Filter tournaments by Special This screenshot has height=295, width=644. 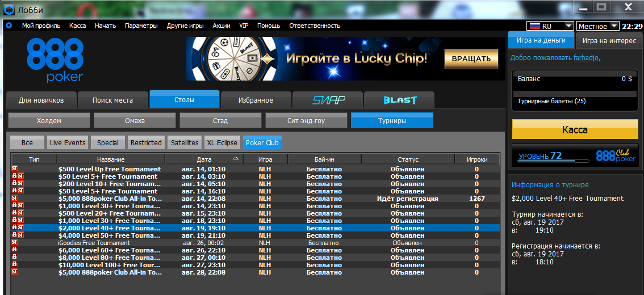click(x=107, y=143)
